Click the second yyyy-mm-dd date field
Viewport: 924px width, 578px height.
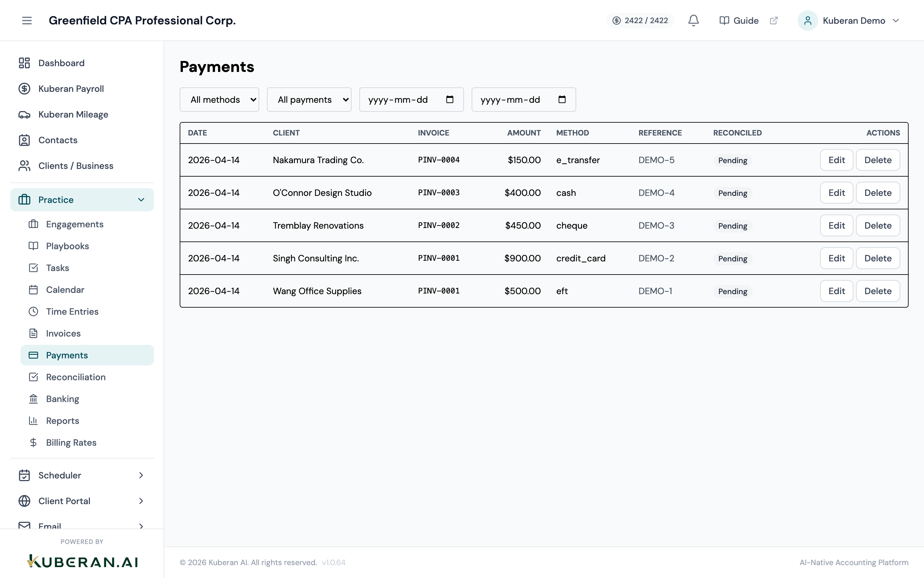(524, 100)
